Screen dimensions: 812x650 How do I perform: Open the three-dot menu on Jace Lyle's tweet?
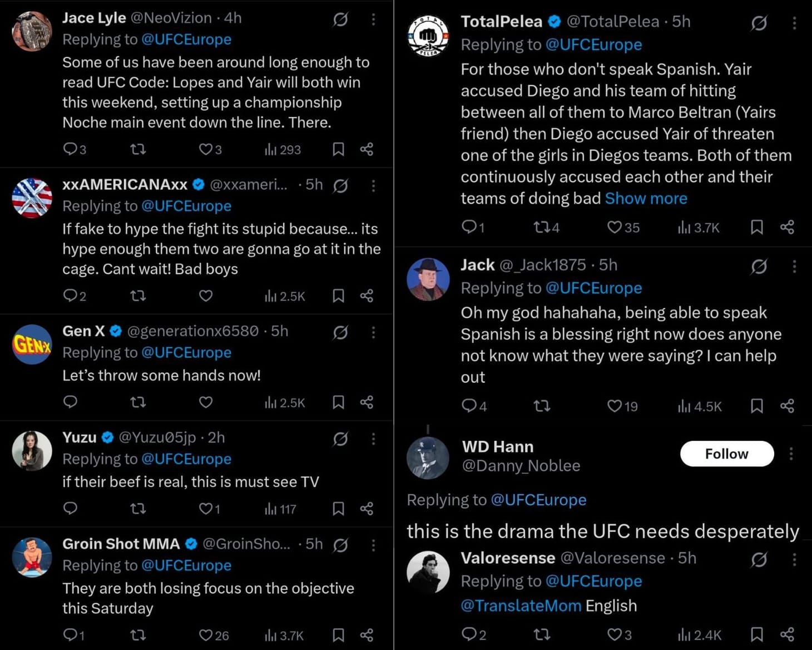point(373,19)
